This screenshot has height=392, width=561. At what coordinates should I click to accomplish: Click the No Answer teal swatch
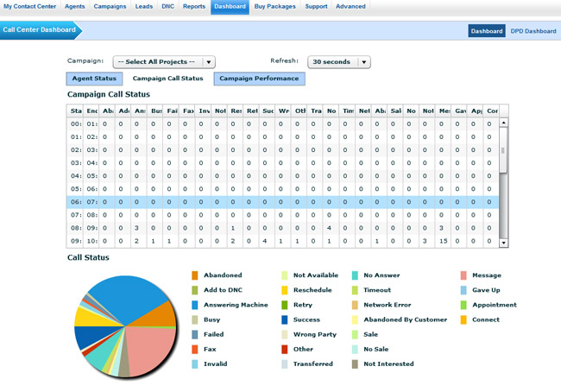pyautogui.click(x=355, y=275)
